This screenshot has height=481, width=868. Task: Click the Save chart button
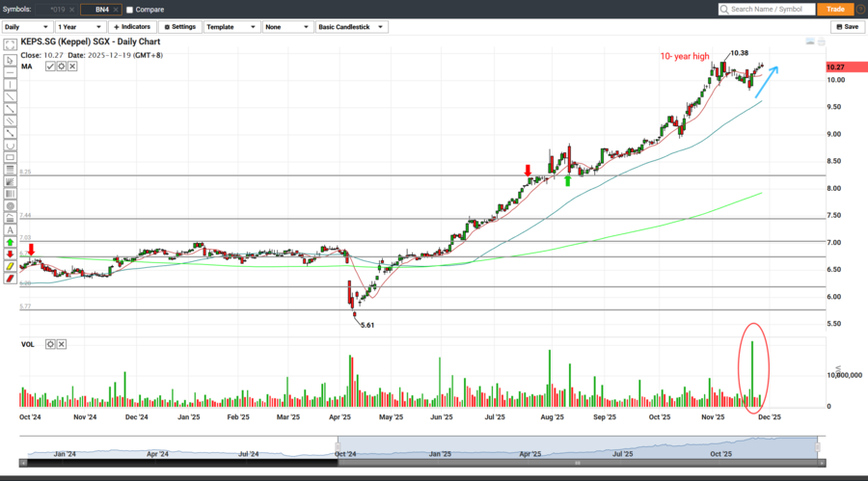coord(848,27)
